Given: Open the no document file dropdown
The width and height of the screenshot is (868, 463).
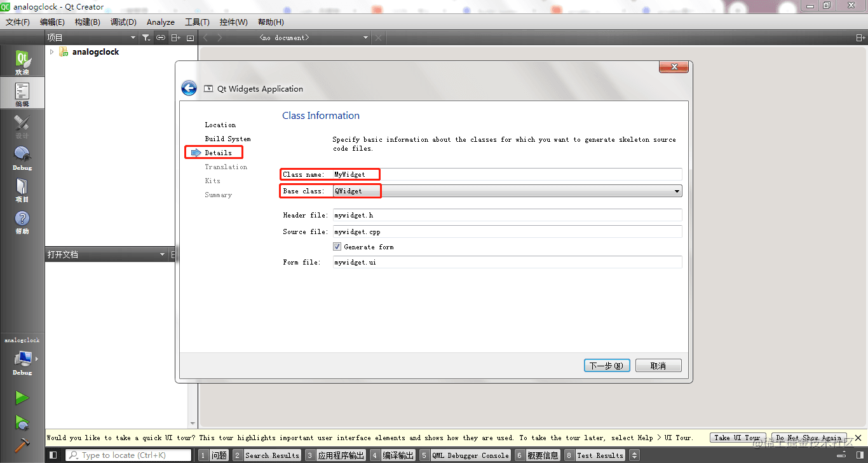Looking at the screenshot, I should coord(299,38).
